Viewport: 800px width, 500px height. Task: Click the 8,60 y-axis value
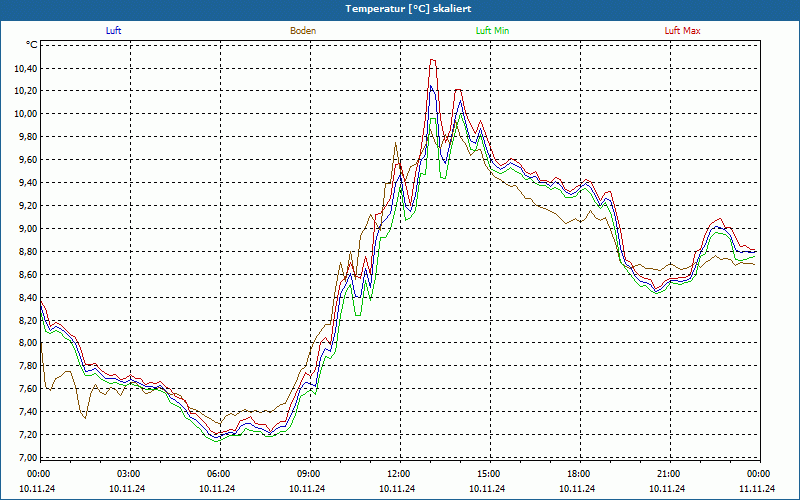click(29, 274)
